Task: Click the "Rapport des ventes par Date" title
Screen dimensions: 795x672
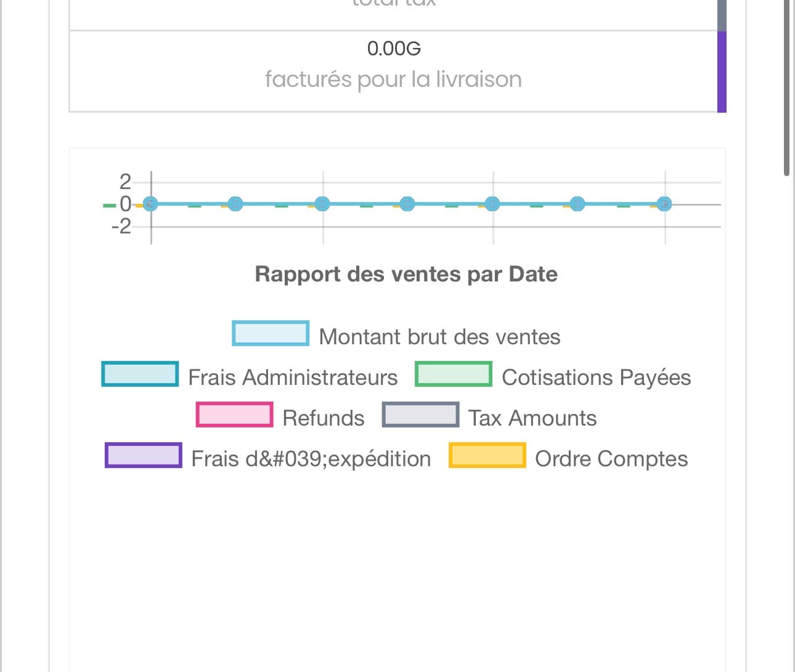Action: click(406, 274)
